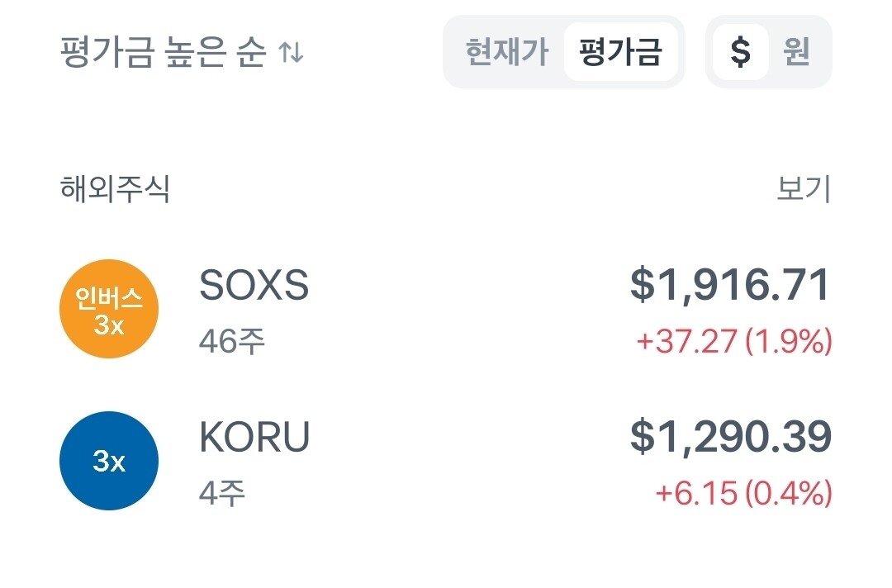Tap the 46주 share count
This screenshot has height=588, width=892.
click(232, 340)
